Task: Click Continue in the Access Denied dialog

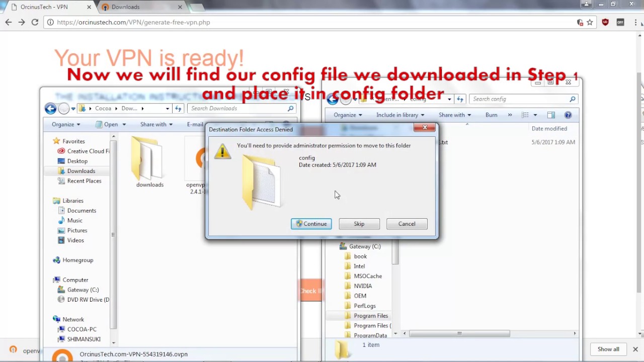Action: click(x=311, y=224)
